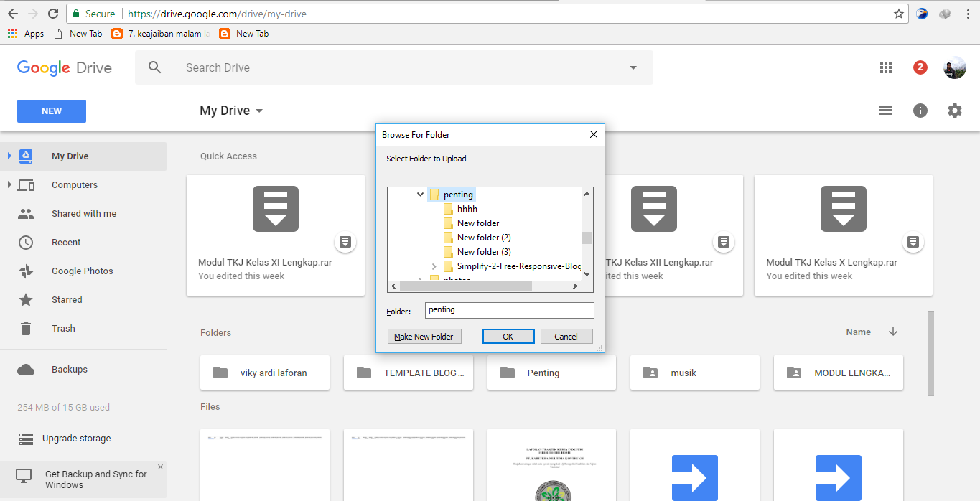Click inside the Folder name input field
The height and width of the screenshot is (501, 980).
pos(509,309)
